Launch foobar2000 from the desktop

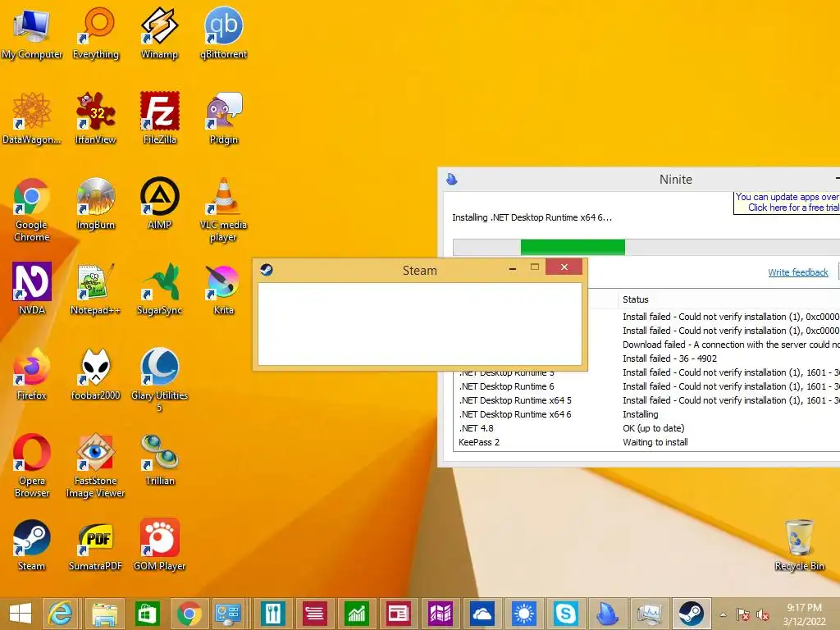coord(95,374)
